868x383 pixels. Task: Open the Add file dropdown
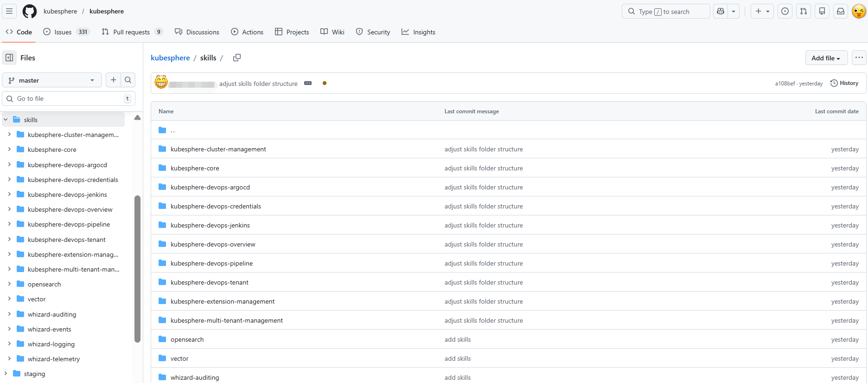click(x=826, y=58)
